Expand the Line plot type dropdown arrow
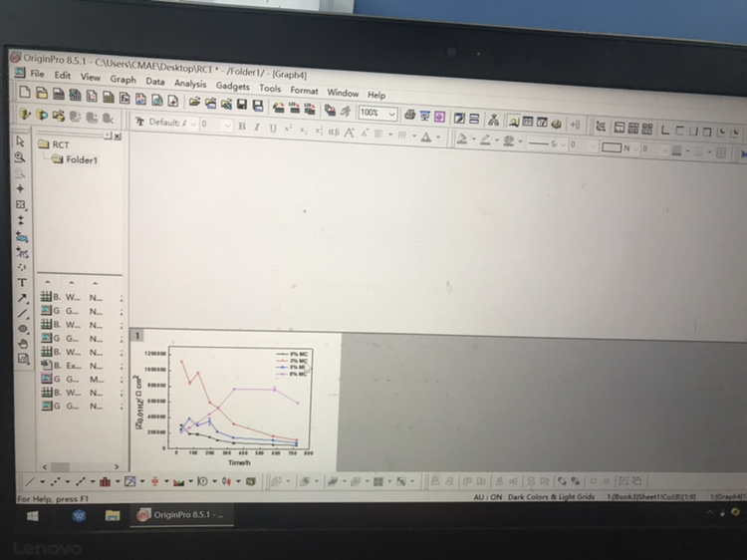 pyautogui.click(x=43, y=482)
